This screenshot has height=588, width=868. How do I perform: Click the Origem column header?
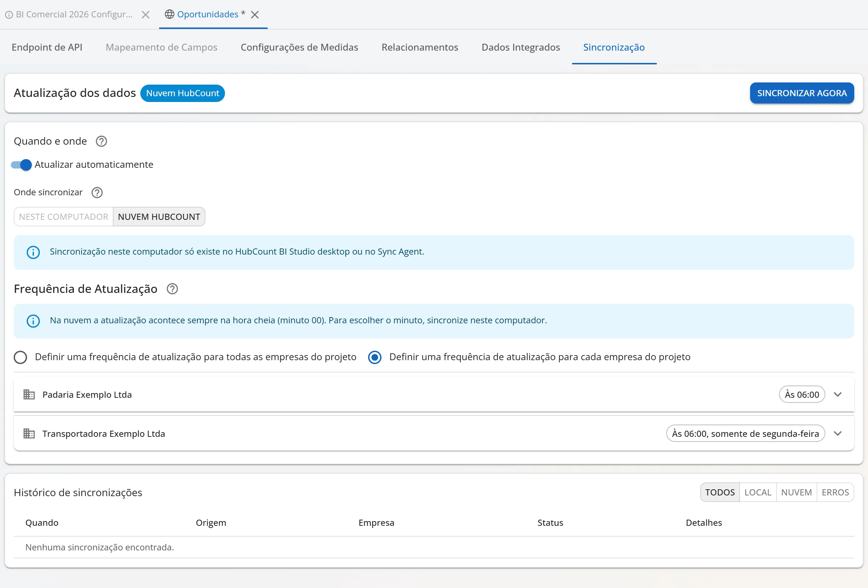point(211,523)
